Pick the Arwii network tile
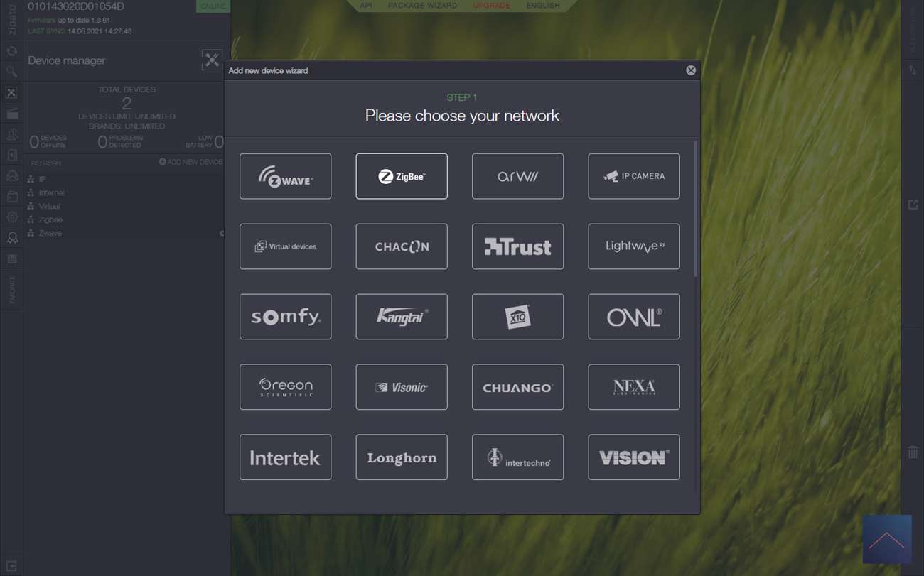The height and width of the screenshot is (576, 924). pos(517,176)
